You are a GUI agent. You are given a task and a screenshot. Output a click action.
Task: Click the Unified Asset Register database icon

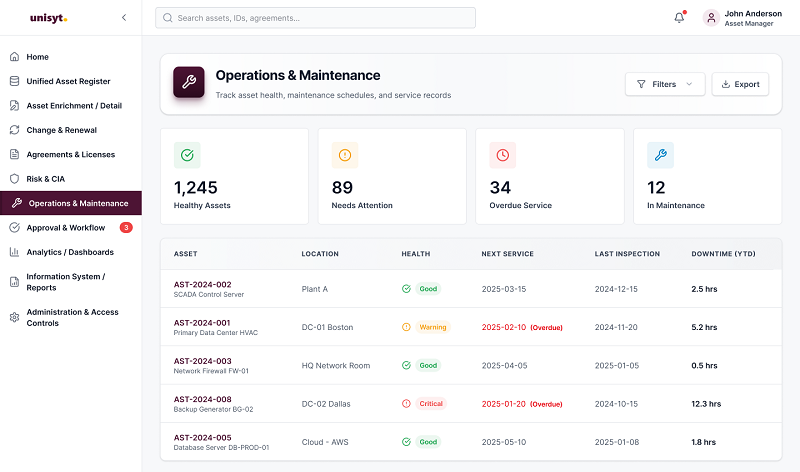14,81
